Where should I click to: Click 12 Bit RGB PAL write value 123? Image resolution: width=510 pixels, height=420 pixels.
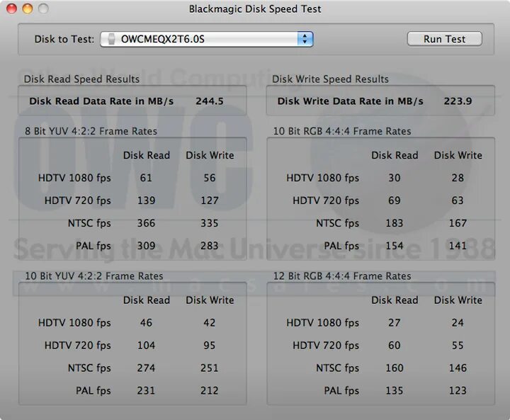[458, 390]
